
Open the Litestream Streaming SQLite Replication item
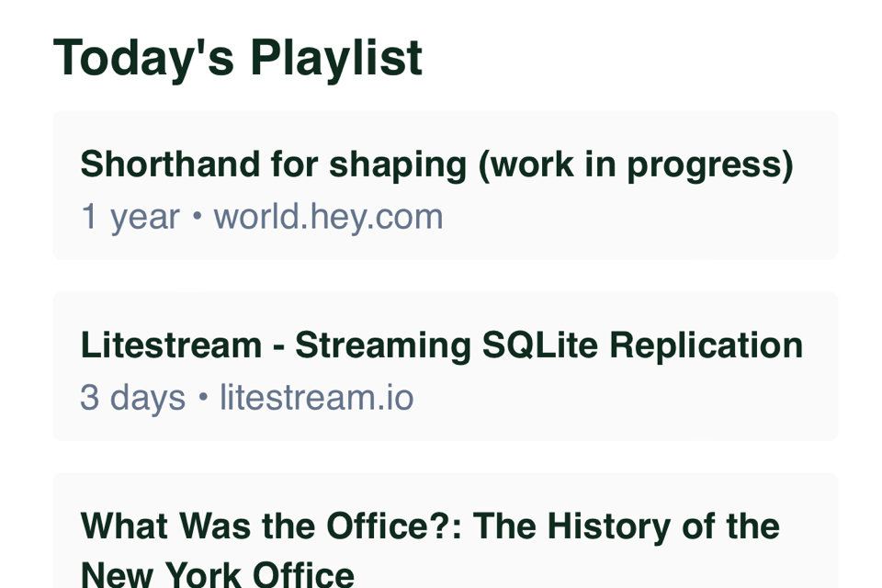441,345
